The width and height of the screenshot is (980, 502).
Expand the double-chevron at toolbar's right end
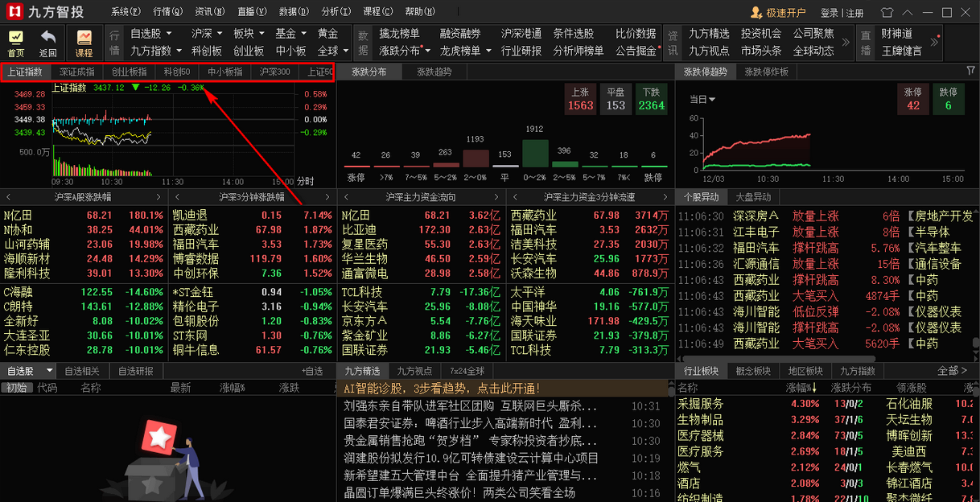coord(935,42)
